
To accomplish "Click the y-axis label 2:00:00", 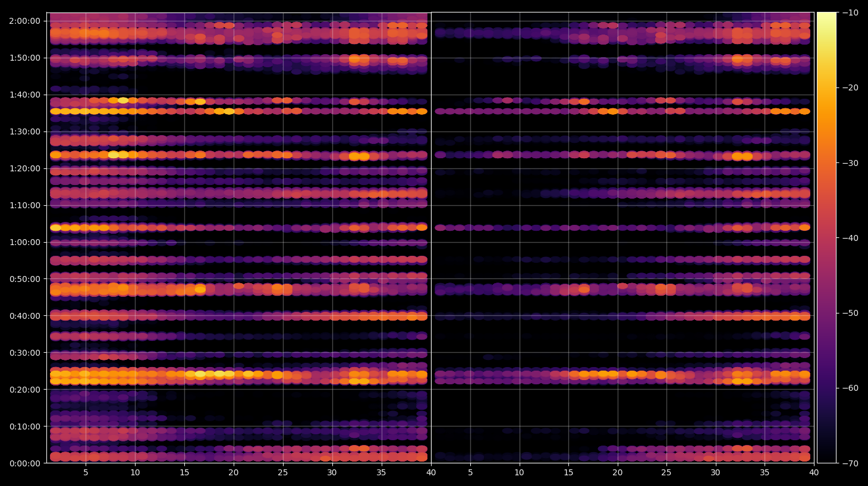I will 24,21.
